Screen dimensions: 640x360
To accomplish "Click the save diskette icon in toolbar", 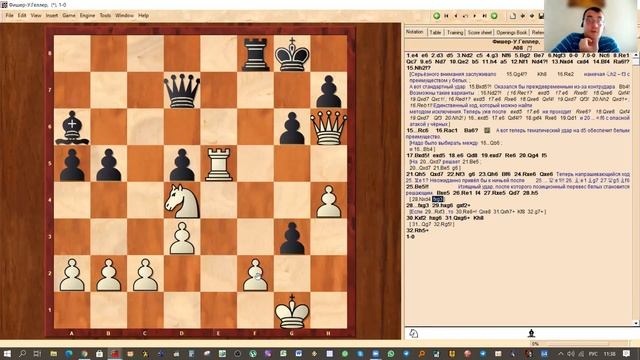I will [541, 16].
